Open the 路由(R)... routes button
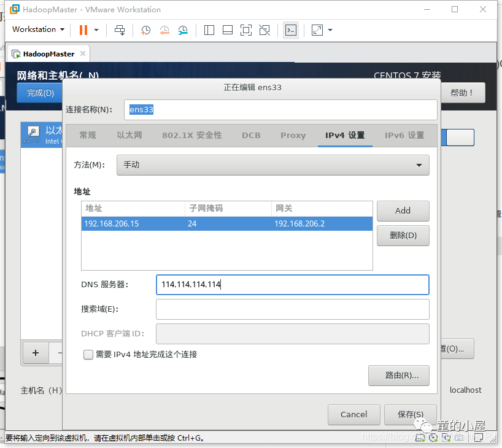The image size is (502, 448). tap(398, 376)
